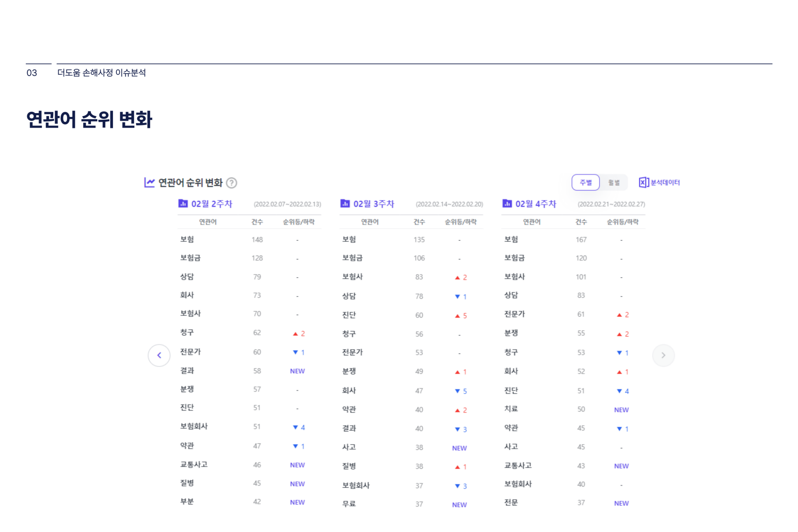This screenshot has width=798, height=532.
Task: Select 보험 keyword in 02월 2주차 table
Action: click(x=187, y=239)
